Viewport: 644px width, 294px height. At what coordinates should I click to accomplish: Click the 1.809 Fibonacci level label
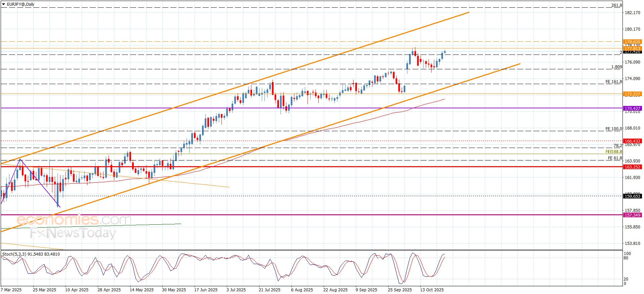click(x=616, y=67)
